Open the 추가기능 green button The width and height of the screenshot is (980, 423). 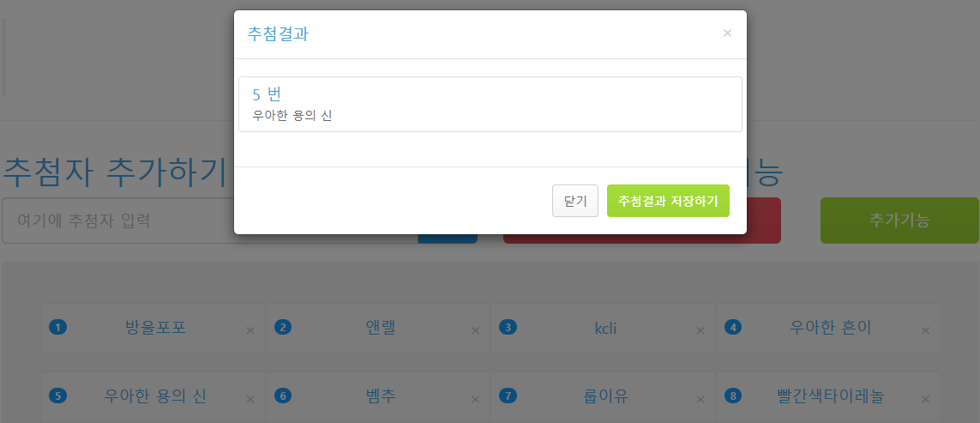tap(899, 221)
